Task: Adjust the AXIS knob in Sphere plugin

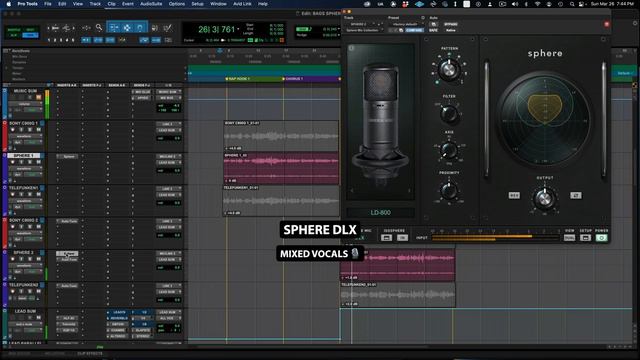Action: [x=449, y=150]
